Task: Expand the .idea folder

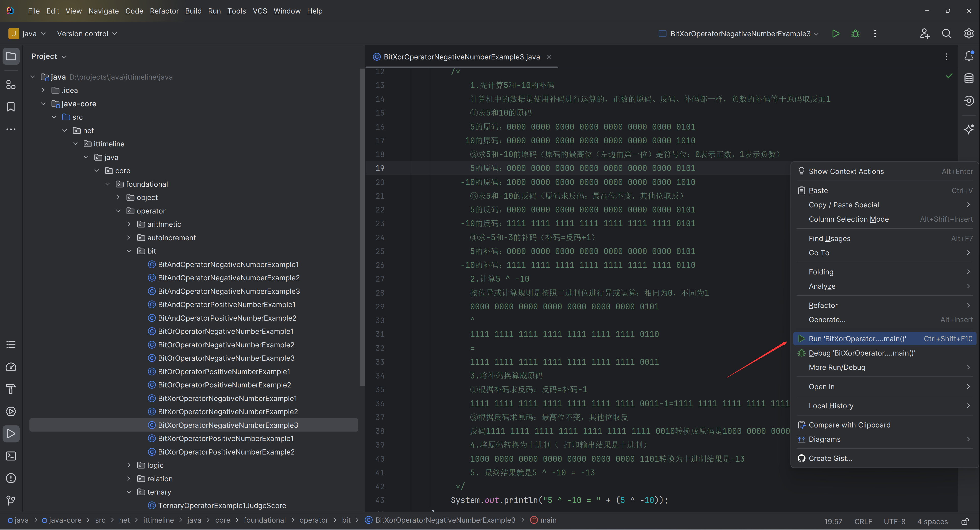Action: pos(43,90)
